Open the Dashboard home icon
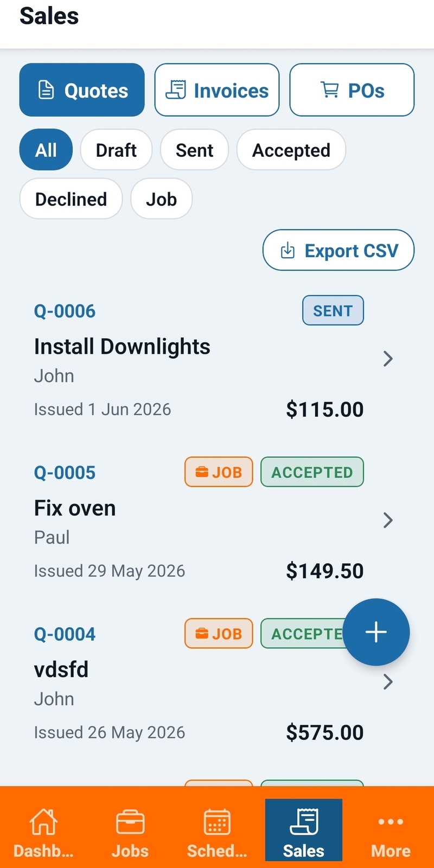Screen dimensions: 434x868 [x=43, y=821]
